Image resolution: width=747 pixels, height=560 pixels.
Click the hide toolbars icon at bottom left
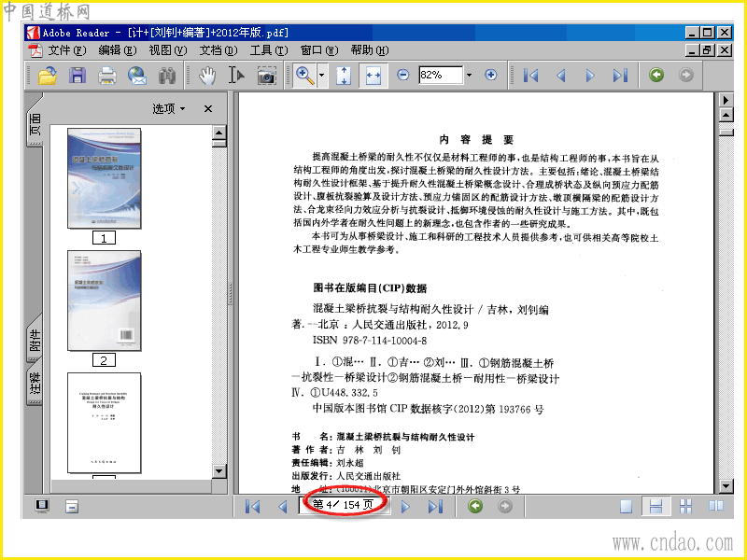(x=72, y=506)
